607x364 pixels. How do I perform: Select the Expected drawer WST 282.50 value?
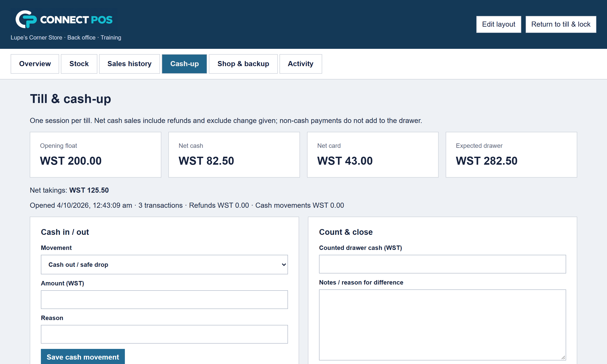486,161
